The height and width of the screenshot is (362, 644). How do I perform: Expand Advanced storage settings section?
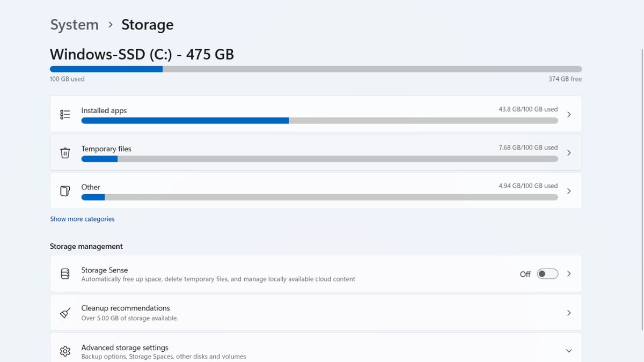pyautogui.click(x=569, y=351)
